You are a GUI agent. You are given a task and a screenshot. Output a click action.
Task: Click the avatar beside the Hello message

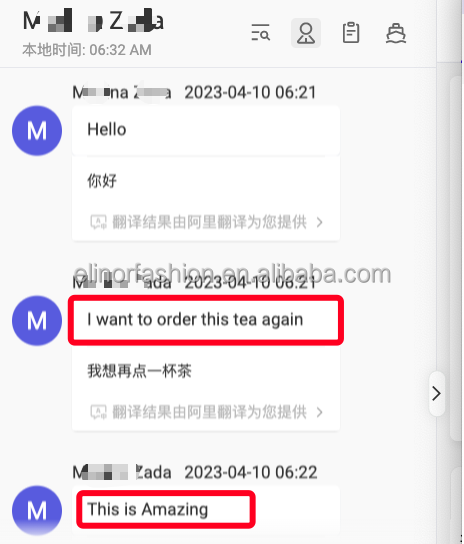[x=37, y=131]
